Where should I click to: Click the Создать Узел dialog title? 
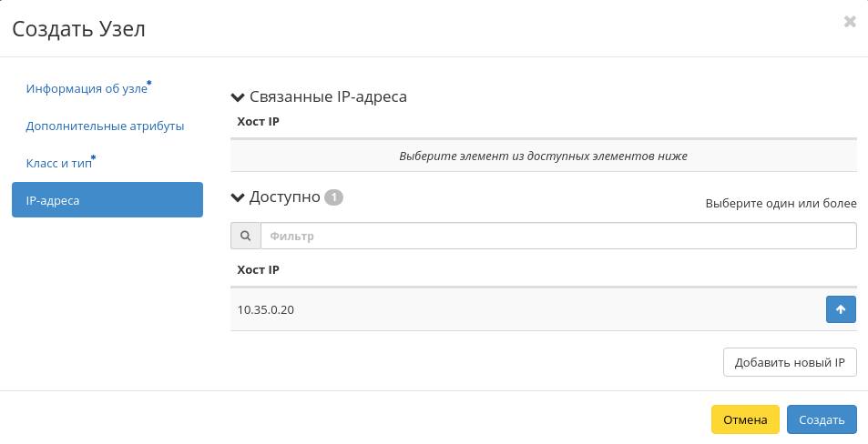(x=78, y=29)
